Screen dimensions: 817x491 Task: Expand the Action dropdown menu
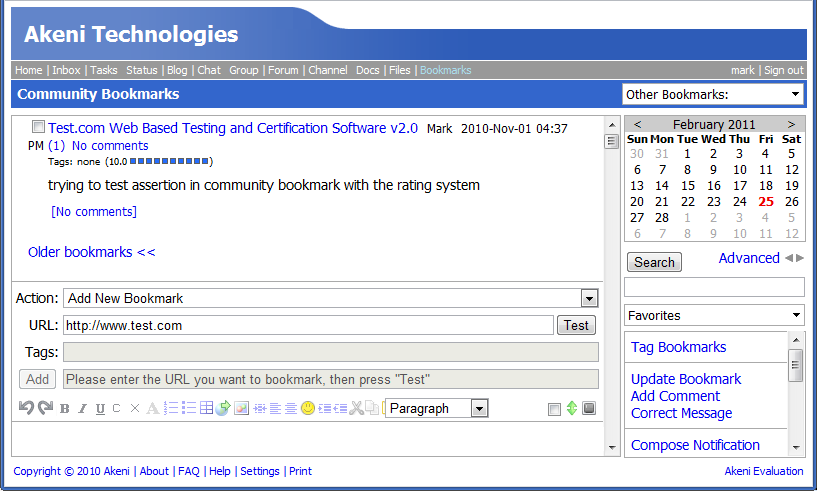pos(589,298)
